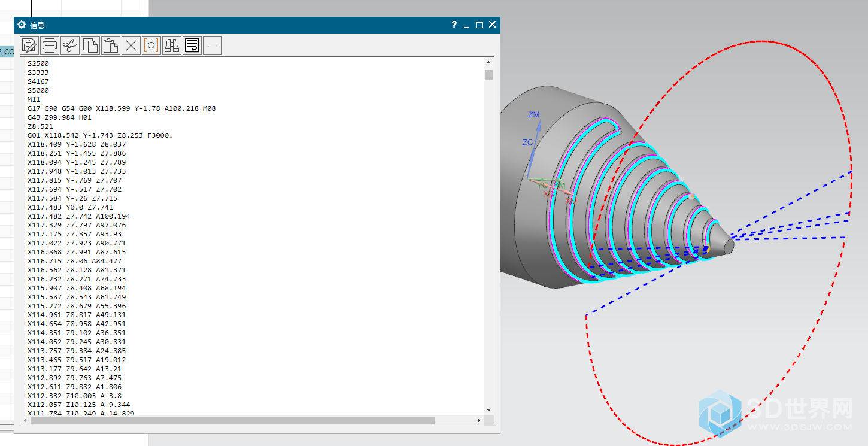Click the S4167 line

[x=38, y=81]
